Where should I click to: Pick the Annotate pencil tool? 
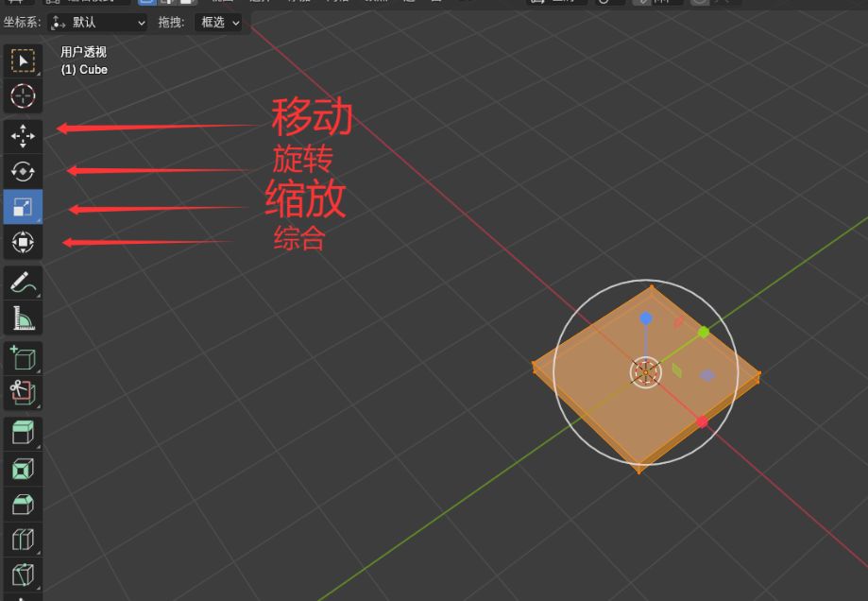coord(23,283)
